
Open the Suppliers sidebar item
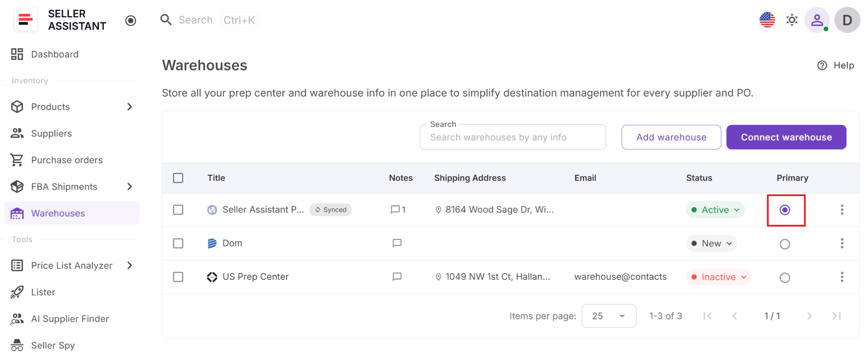pyautogui.click(x=72, y=133)
